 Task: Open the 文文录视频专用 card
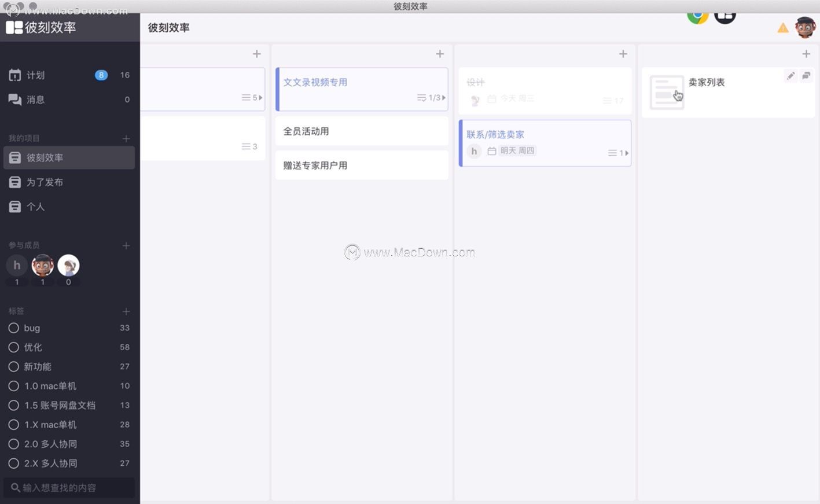362,89
